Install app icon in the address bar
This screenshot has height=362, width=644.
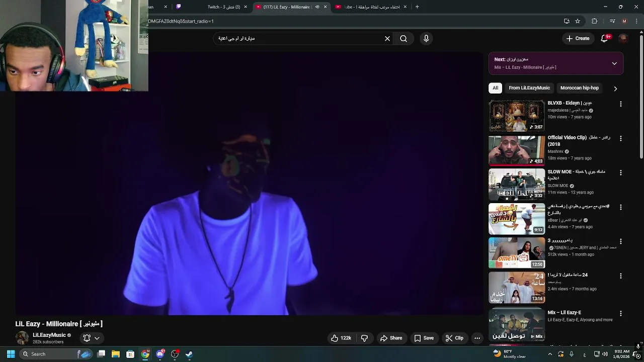(567, 21)
